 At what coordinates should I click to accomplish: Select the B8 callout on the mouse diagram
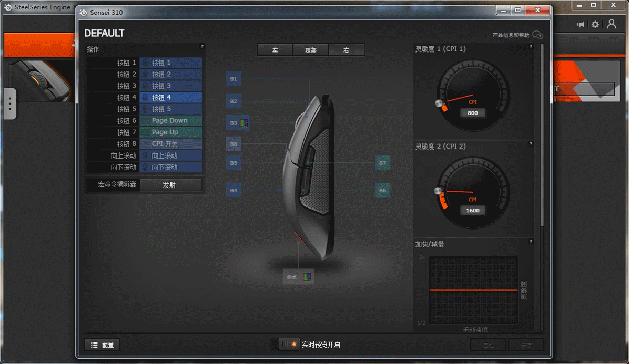tap(234, 144)
